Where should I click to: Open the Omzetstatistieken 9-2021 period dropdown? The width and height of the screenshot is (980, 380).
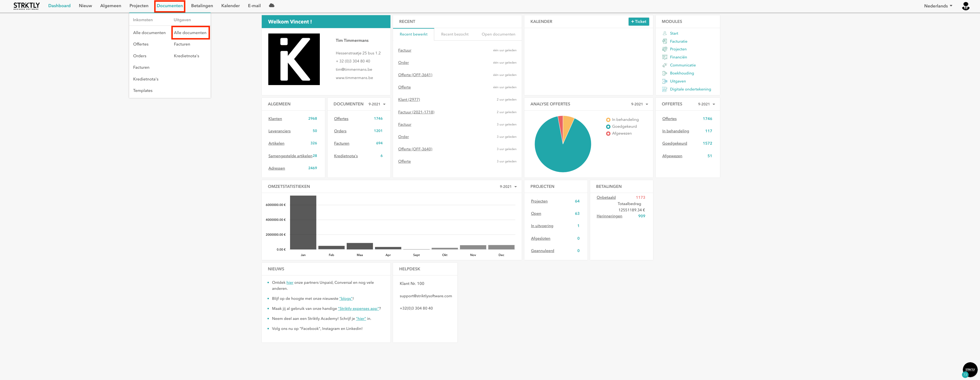coord(508,187)
